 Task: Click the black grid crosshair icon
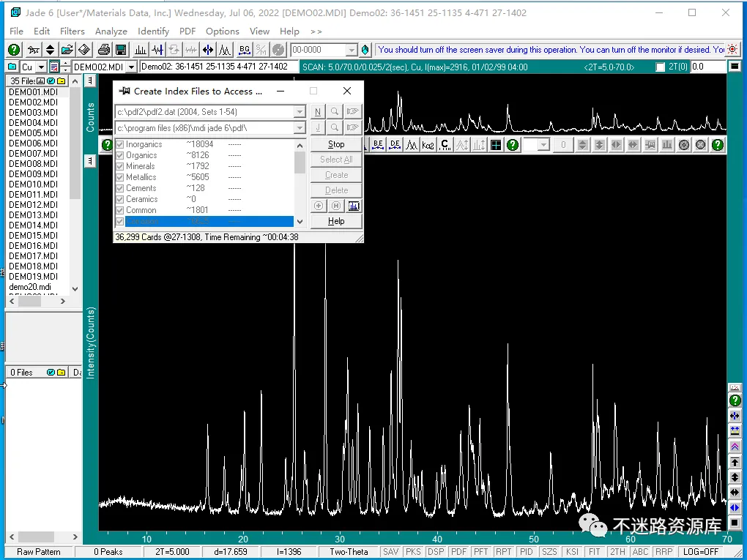[x=496, y=145]
